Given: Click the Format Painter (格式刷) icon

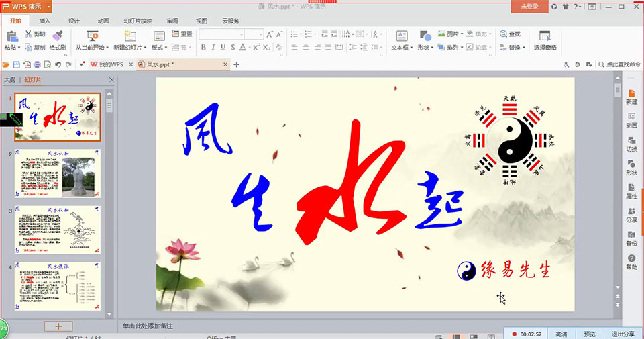Looking at the screenshot, I should 58,36.
